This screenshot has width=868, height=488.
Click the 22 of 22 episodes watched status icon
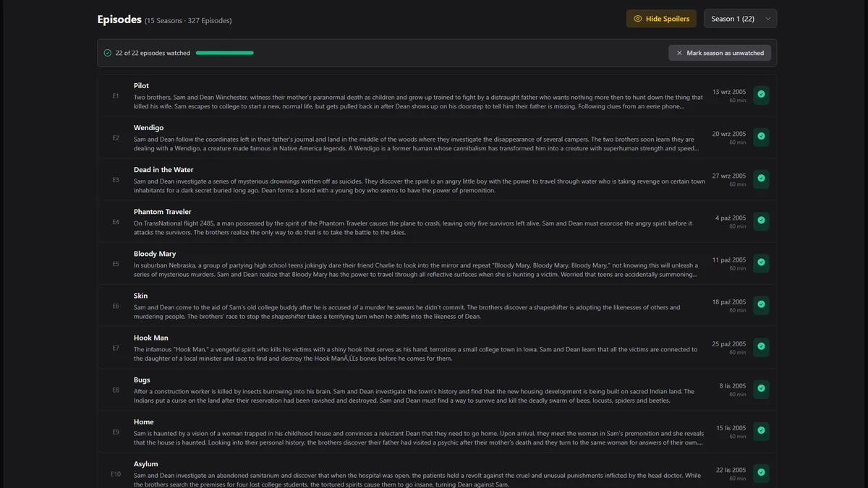coord(108,53)
